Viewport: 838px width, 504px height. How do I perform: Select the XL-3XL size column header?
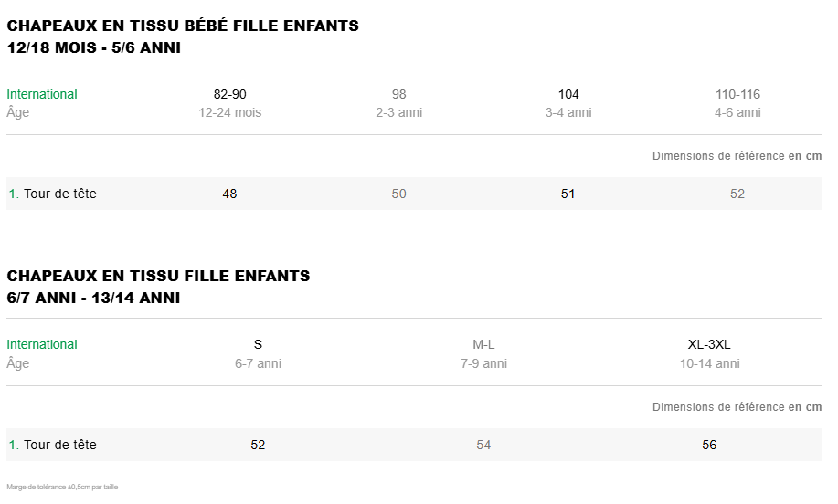pos(709,344)
